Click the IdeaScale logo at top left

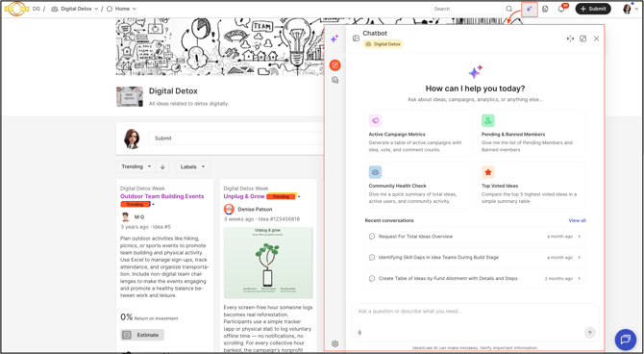click(16, 9)
